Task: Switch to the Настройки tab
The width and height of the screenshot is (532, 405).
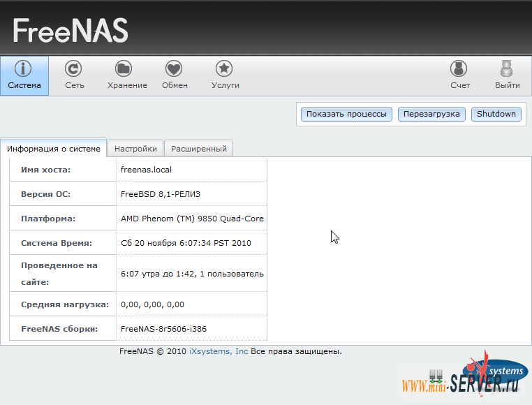Action: point(135,149)
